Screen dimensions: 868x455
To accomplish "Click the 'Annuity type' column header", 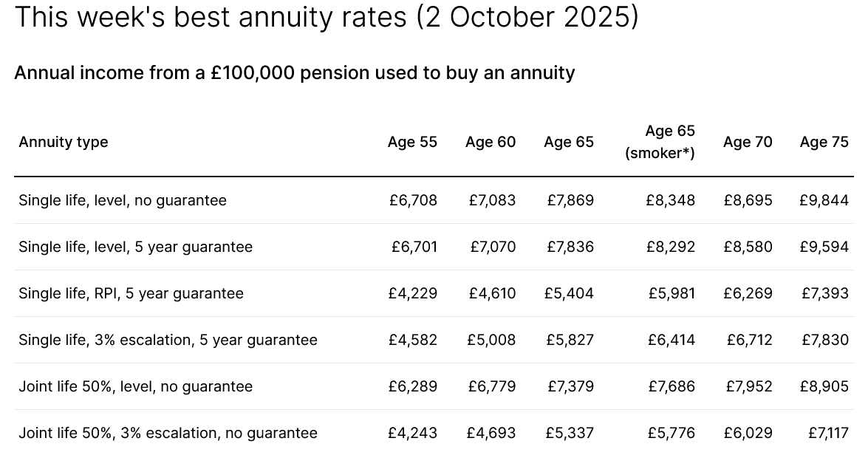I will click(64, 142).
